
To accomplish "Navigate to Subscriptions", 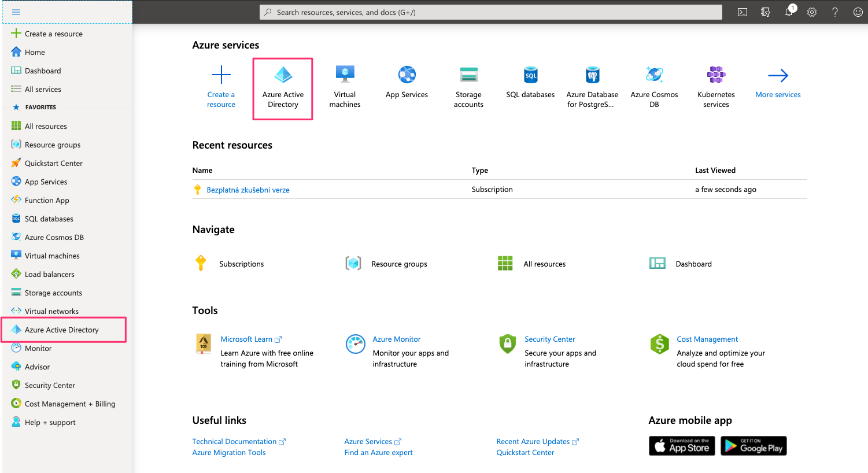I will 241,264.
